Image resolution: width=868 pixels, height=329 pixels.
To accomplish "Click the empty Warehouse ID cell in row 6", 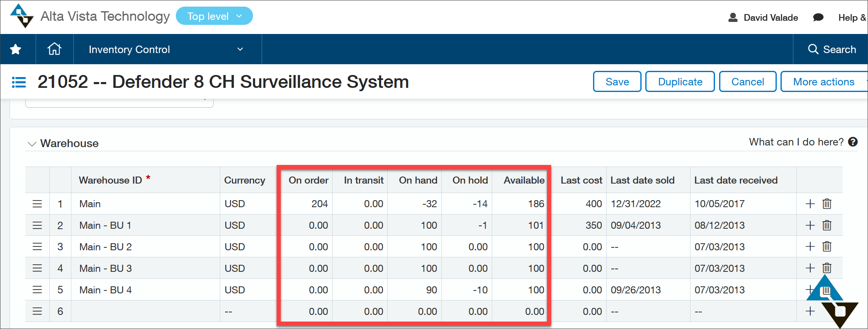I will pos(146,311).
